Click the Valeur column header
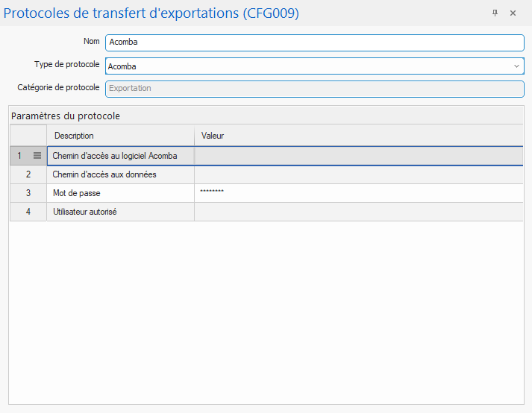The height and width of the screenshot is (413, 532). (358, 136)
